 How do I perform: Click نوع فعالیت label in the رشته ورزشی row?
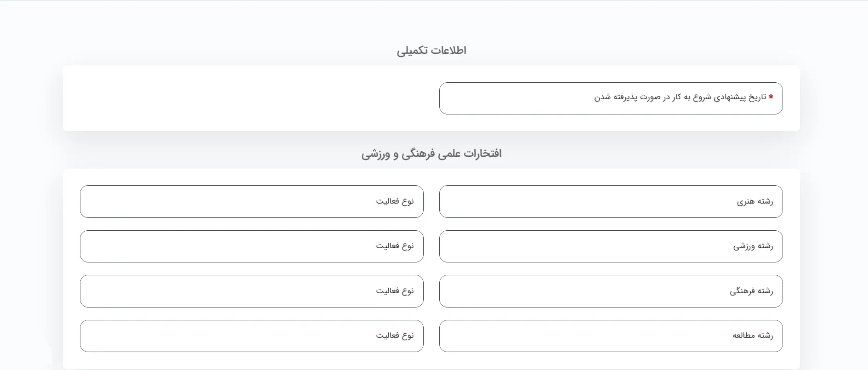[x=395, y=246]
